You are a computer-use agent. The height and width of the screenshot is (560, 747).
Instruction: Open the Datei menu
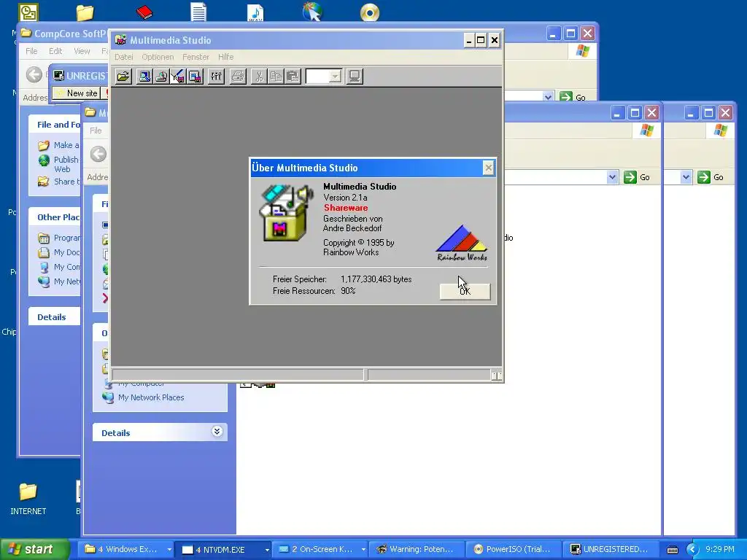124,57
